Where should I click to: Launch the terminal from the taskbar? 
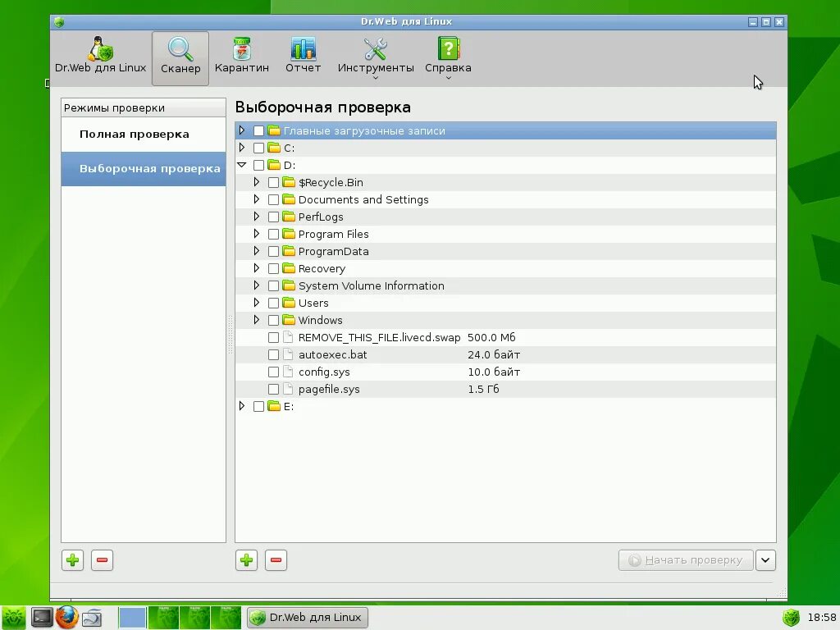click(x=41, y=618)
